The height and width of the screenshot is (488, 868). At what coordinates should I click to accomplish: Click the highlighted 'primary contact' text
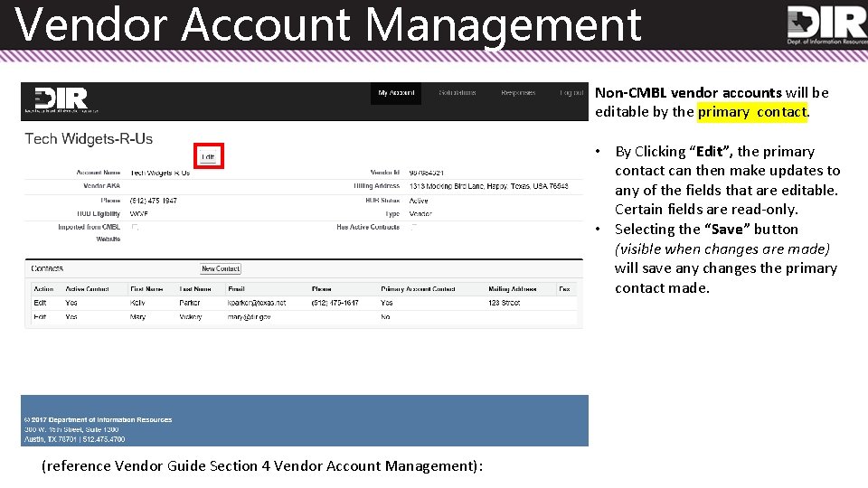point(752,112)
